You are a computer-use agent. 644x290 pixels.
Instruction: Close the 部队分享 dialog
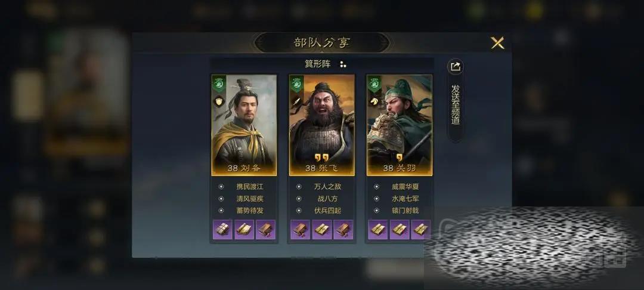pyautogui.click(x=497, y=43)
